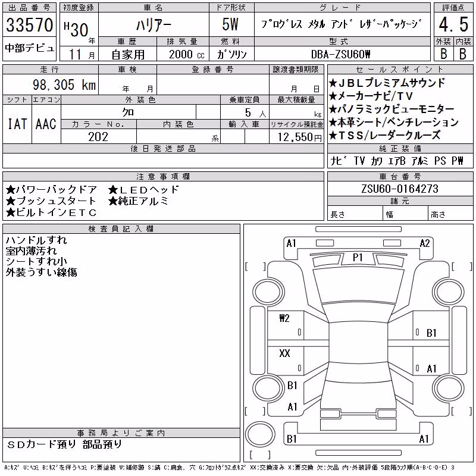Select the XX replaced-panel mark
This screenshot has width=476, height=476.
tap(284, 353)
